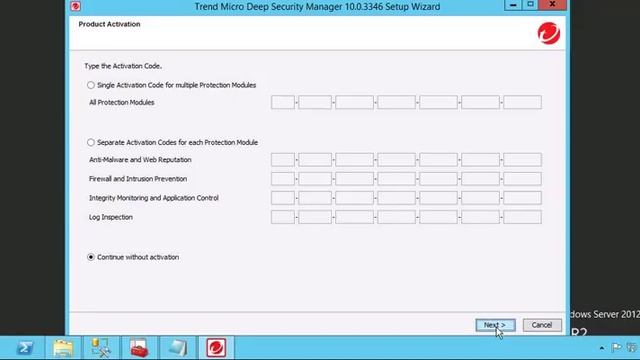The image size is (640, 360).
Task: Click last code field of Firewall and Intrusion Prevention
Action: point(522,179)
